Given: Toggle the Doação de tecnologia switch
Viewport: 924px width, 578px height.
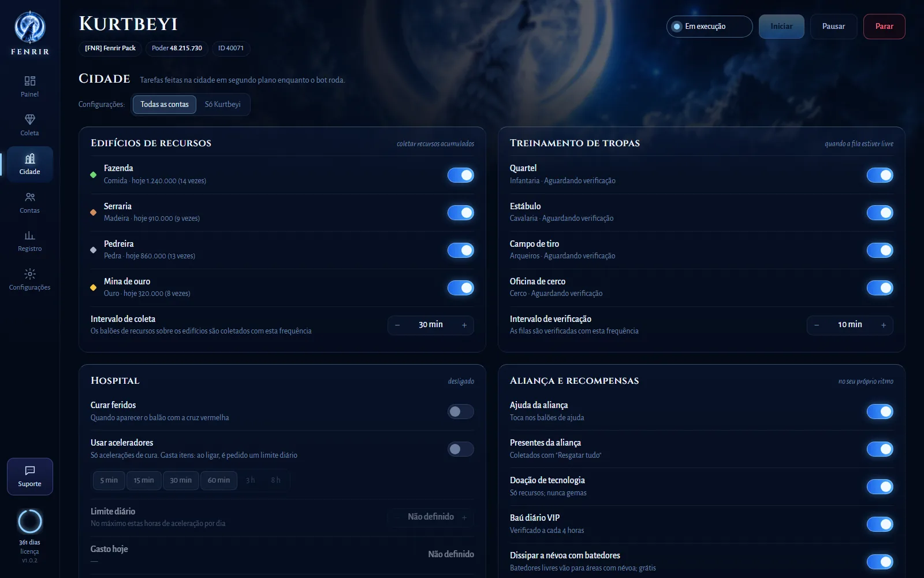Looking at the screenshot, I should click(880, 487).
